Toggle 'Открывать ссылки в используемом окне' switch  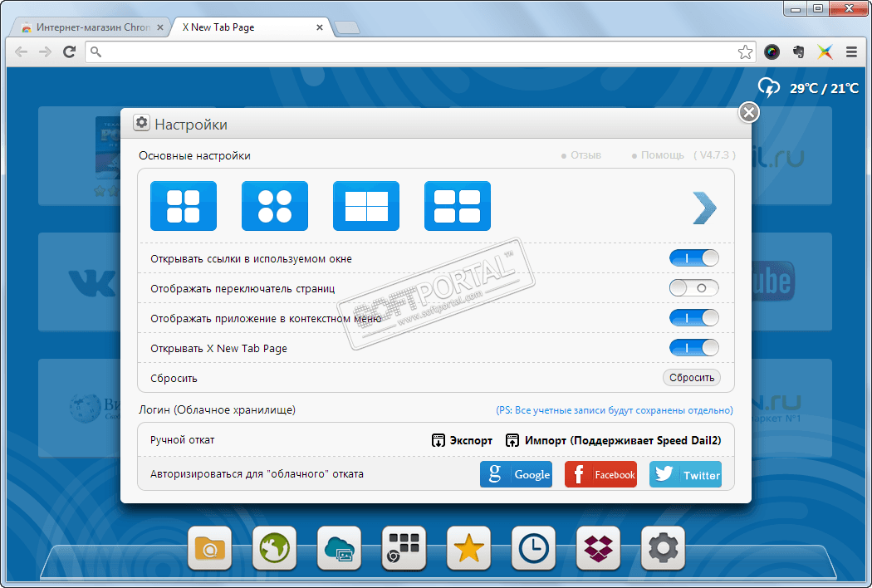pyautogui.click(x=694, y=258)
